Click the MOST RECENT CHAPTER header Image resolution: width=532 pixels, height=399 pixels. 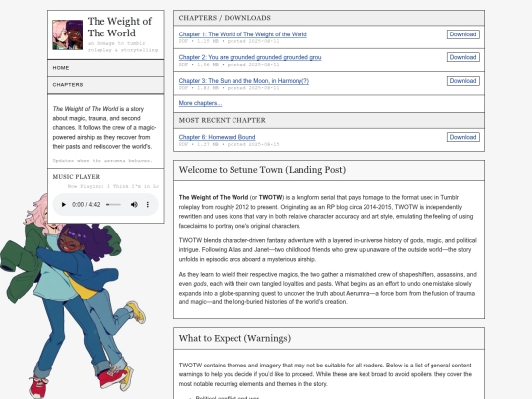pos(329,120)
